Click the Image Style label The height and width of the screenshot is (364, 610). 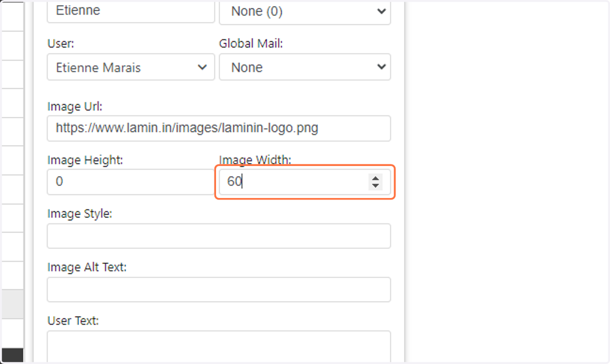tap(79, 214)
